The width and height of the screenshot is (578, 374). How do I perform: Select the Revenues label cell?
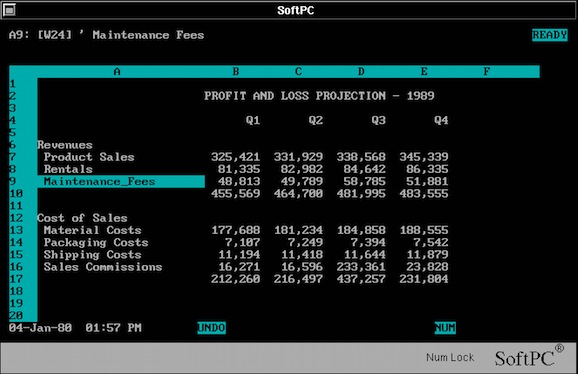[x=65, y=145]
